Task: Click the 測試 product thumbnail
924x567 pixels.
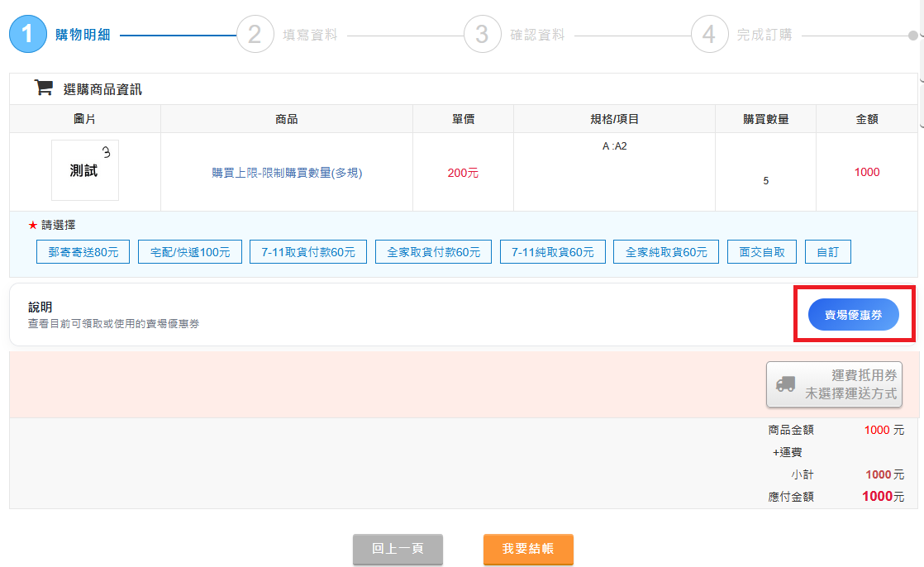Action: [x=85, y=170]
